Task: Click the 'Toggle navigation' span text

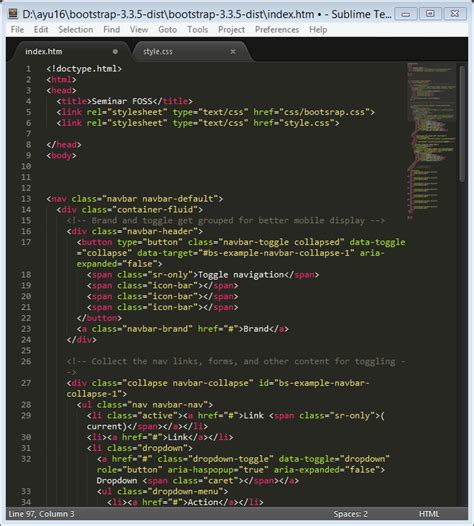Action: point(241,275)
